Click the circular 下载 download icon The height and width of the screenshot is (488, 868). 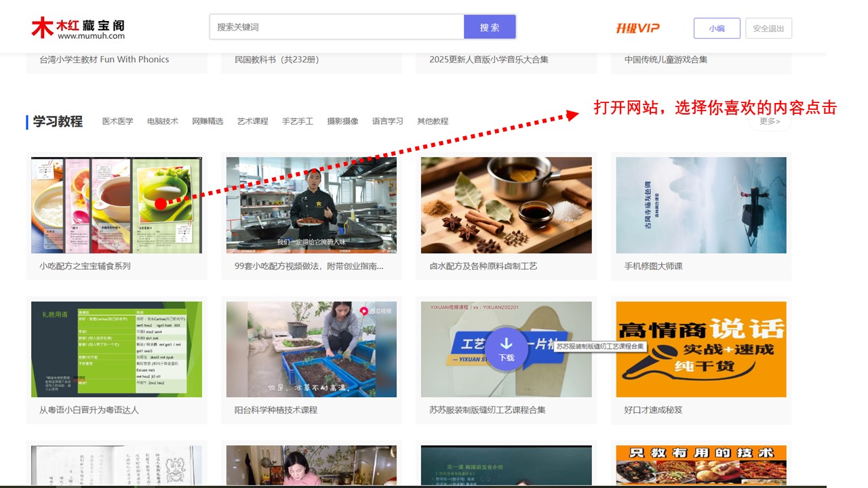coord(506,348)
